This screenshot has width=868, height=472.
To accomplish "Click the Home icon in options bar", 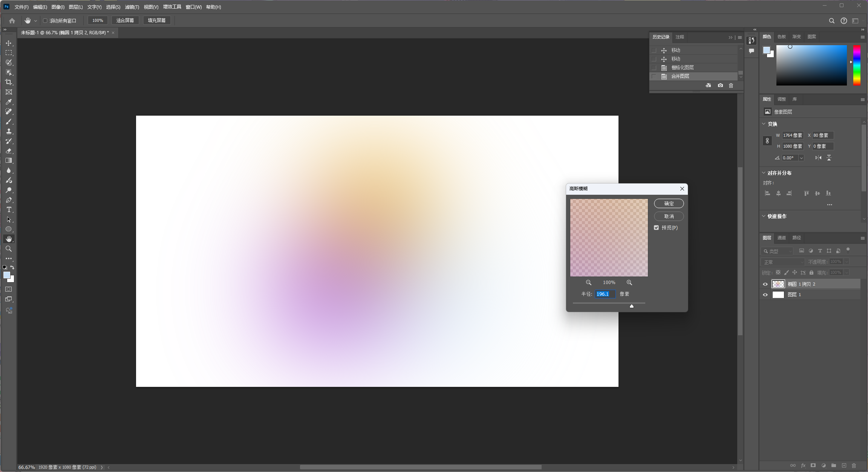I will 12,21.
